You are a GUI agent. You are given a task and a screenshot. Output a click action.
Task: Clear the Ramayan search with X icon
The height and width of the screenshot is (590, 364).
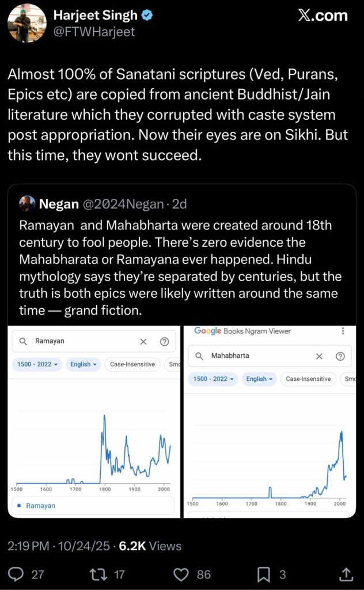143,342
